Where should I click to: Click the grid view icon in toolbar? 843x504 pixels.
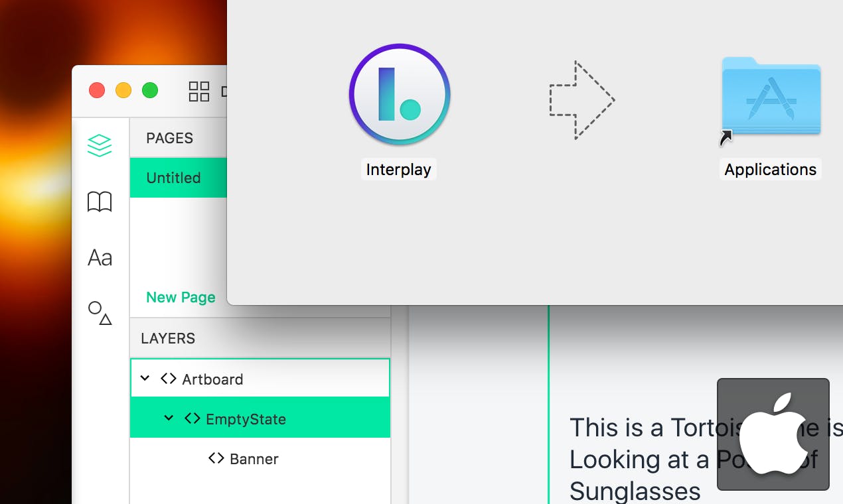tap(199, 92)
